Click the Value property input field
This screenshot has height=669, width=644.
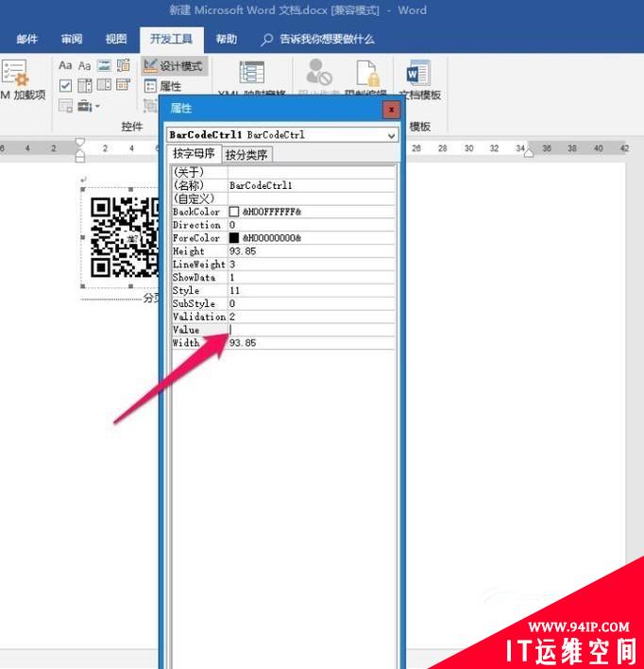coord(312,330)
